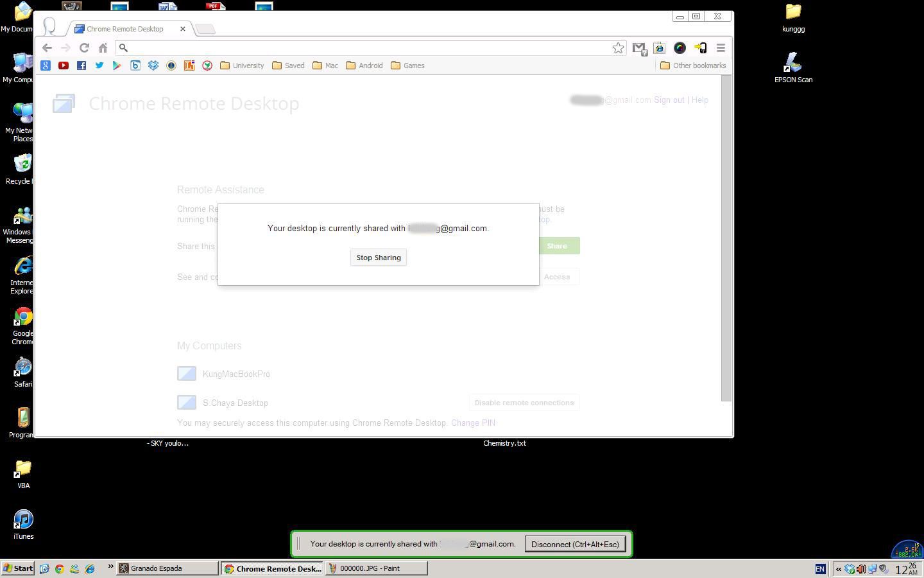
Task: Open the IE Tab extension icon
Action: 659,48
